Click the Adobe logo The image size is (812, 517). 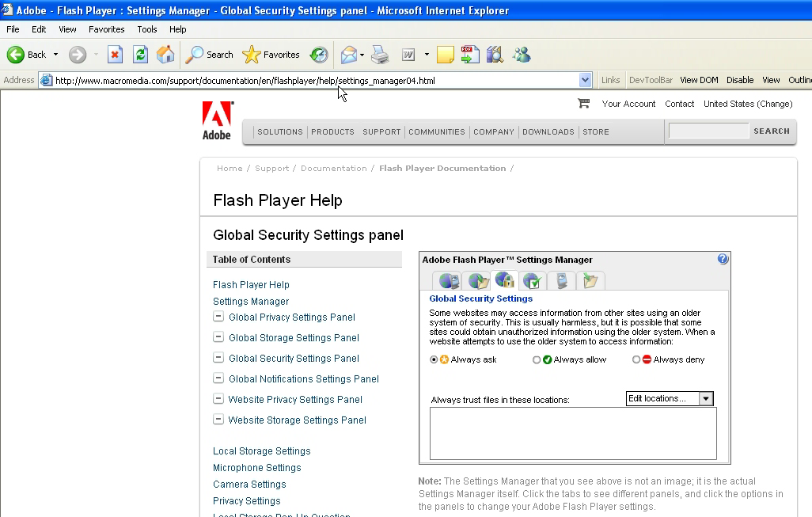(x=217, y=120)
